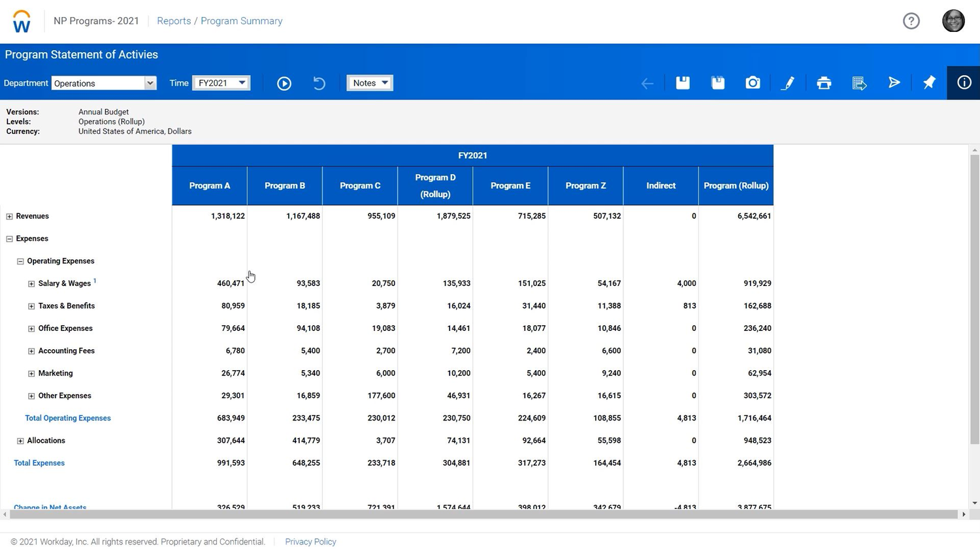The image size is (980, 549).
Task: Toggle the info panel
Action: 964,83
